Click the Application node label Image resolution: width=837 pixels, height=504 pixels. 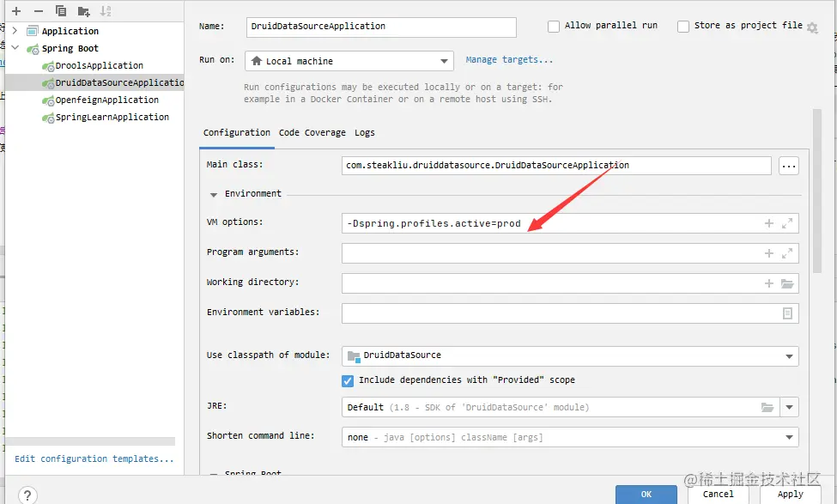[70, 31]
